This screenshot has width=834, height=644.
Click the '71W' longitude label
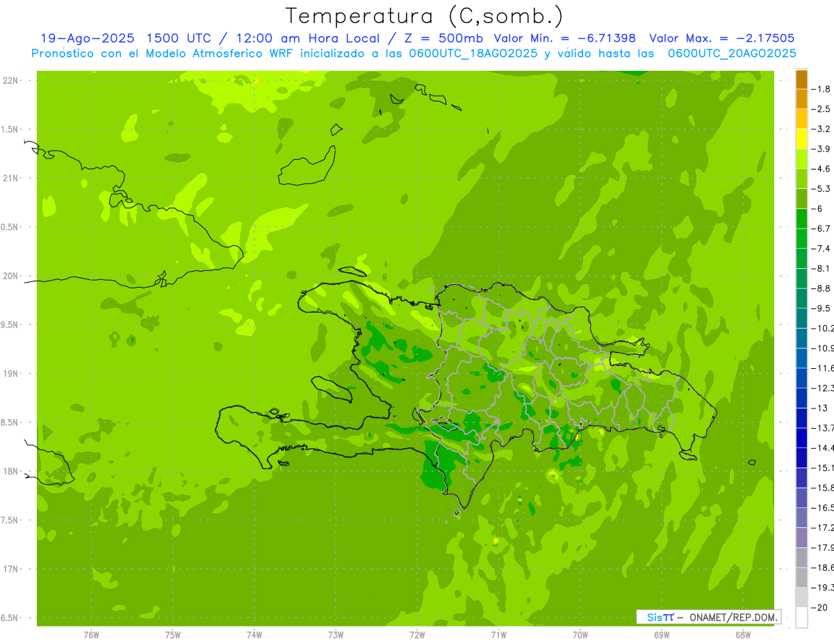point(498,634)
